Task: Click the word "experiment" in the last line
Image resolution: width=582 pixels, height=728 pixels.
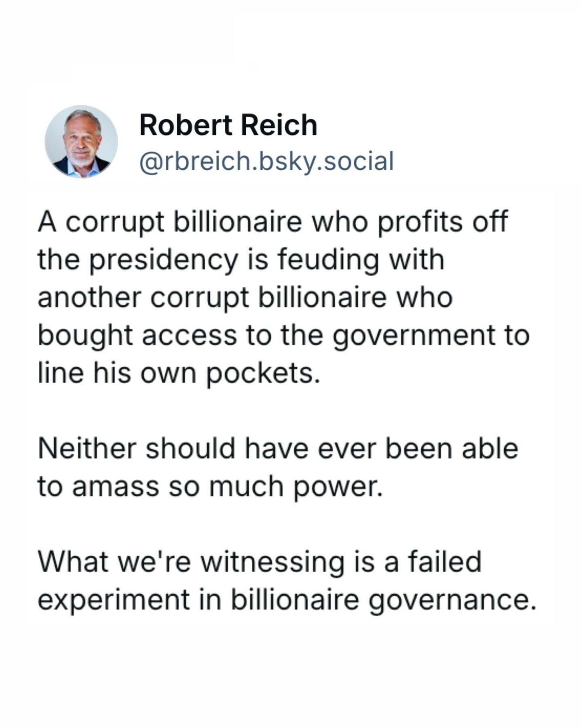Action: [x=114, y=599]
